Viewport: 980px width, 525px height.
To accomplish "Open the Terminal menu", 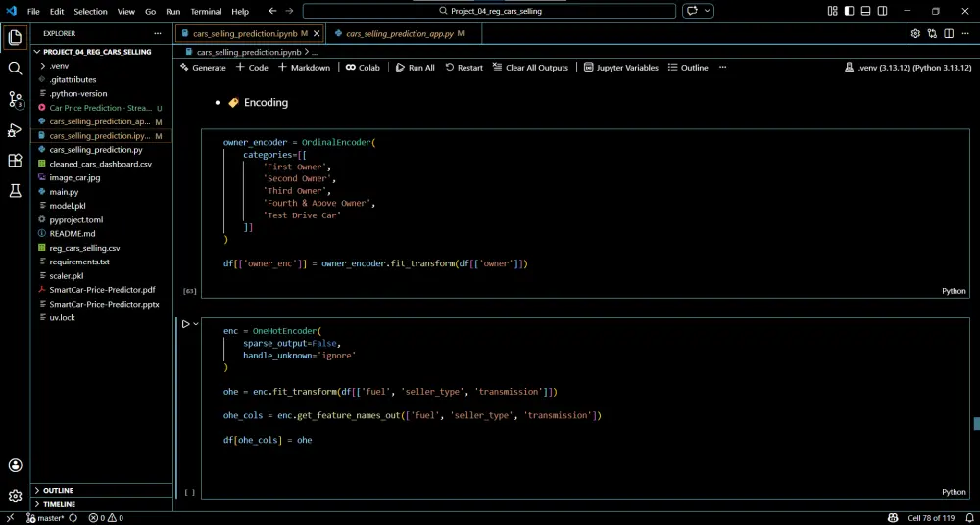I will [x=206, y=11].
